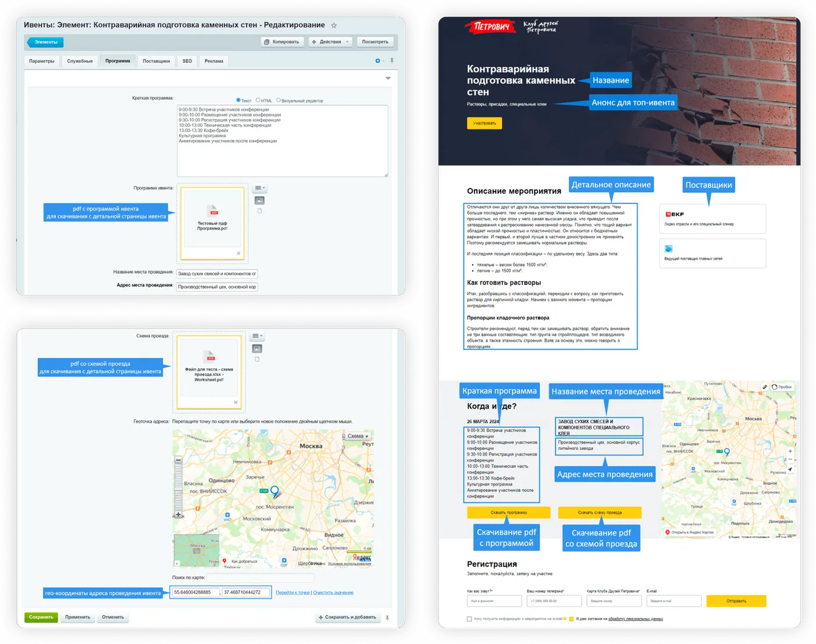Uncheck the personal data consent checkbox
The width and height of the screenshot is (816, 644).
click(x=571, y=619)
